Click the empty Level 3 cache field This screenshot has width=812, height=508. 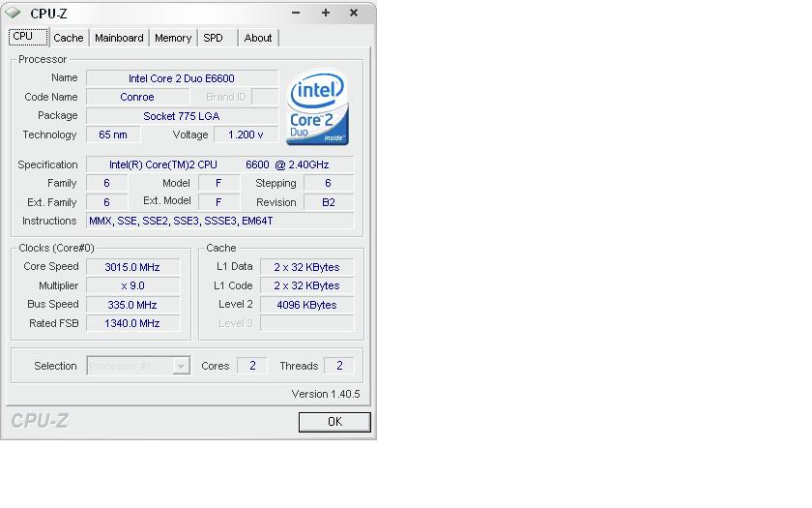[306, 323]
